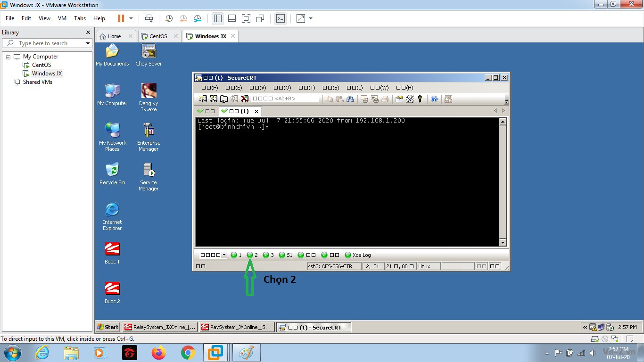The height and width of the screenshot is (362, 644).
Task: Open the guest Start button
Action: pos(107,327)
